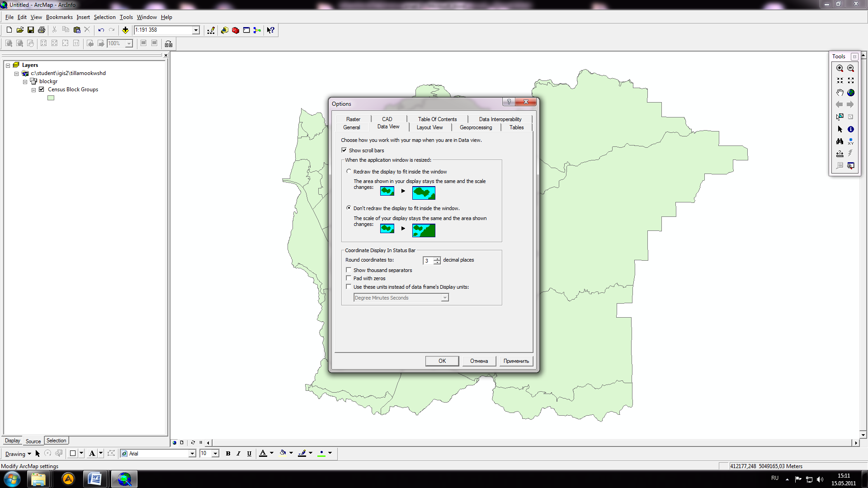The width and height of the screenshot is (868, 488).
Task: Open the Selection menu
Action: [104, 17]
